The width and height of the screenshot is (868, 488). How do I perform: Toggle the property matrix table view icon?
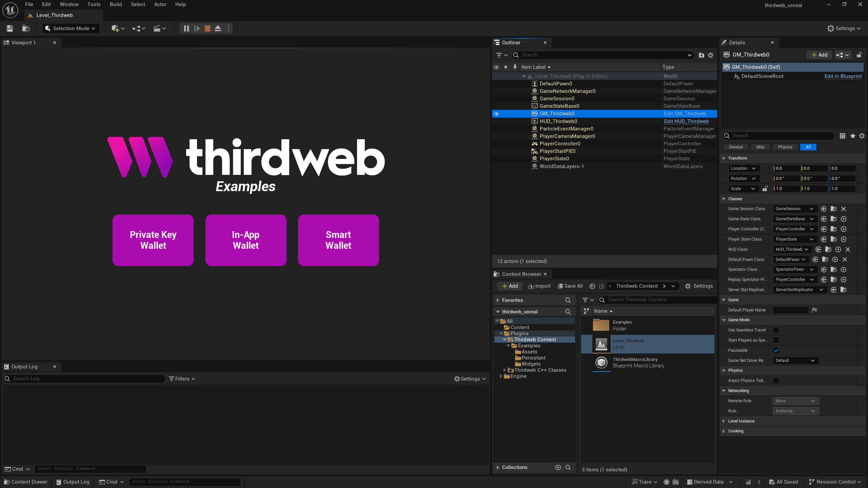tap(843, 136)
